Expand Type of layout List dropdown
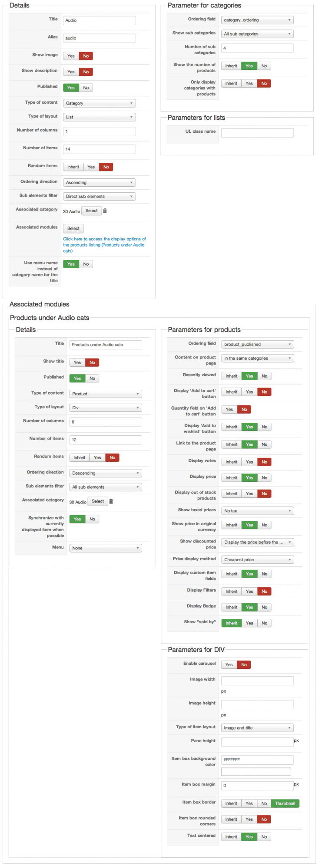 pos(99,117)
